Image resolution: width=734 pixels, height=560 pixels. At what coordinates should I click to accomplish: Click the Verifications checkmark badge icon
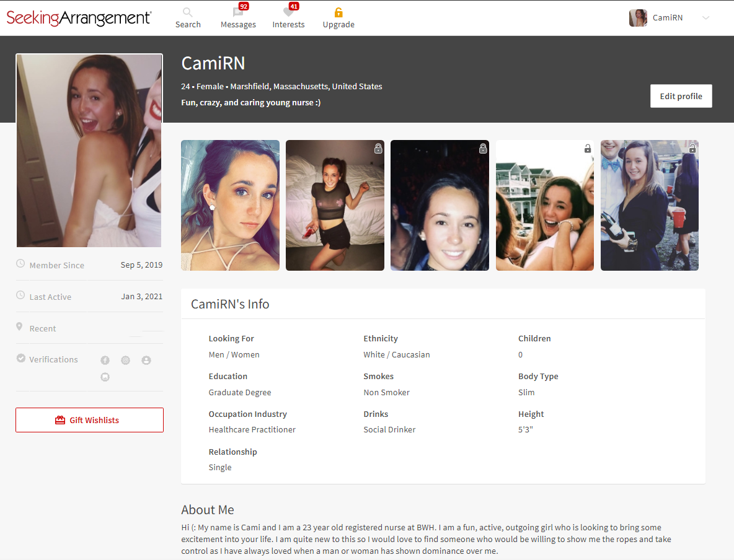pyautogui.click(x=20, y=358)
